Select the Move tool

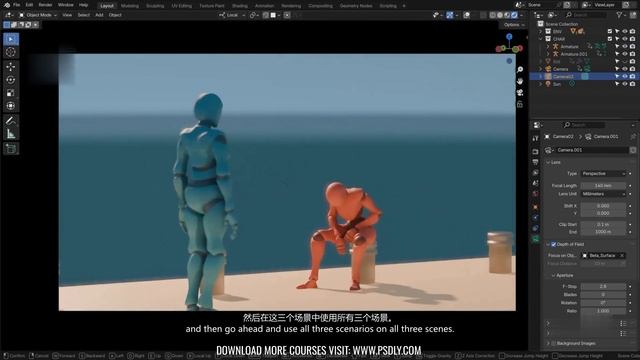(x=11, y=67)
